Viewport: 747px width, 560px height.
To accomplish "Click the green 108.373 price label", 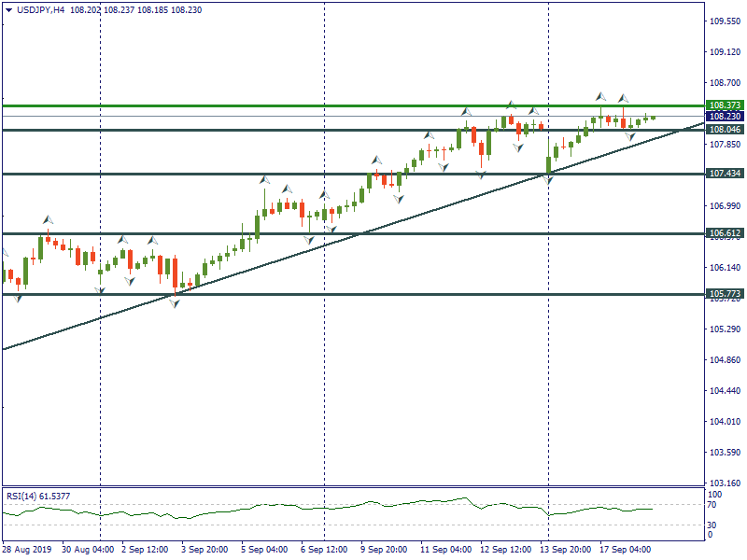I will coord(725,105).
